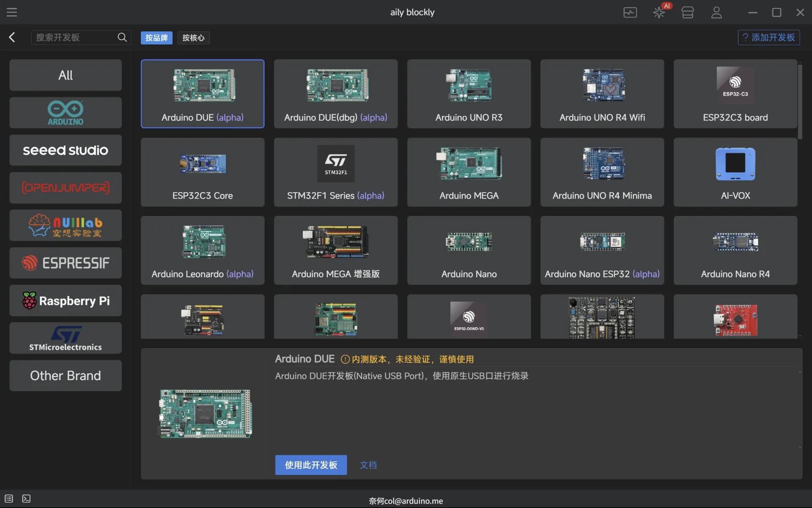Viewport: 812px width, 508px height.
Task: Show All brands in sidebar
Action: coord(66,75)
